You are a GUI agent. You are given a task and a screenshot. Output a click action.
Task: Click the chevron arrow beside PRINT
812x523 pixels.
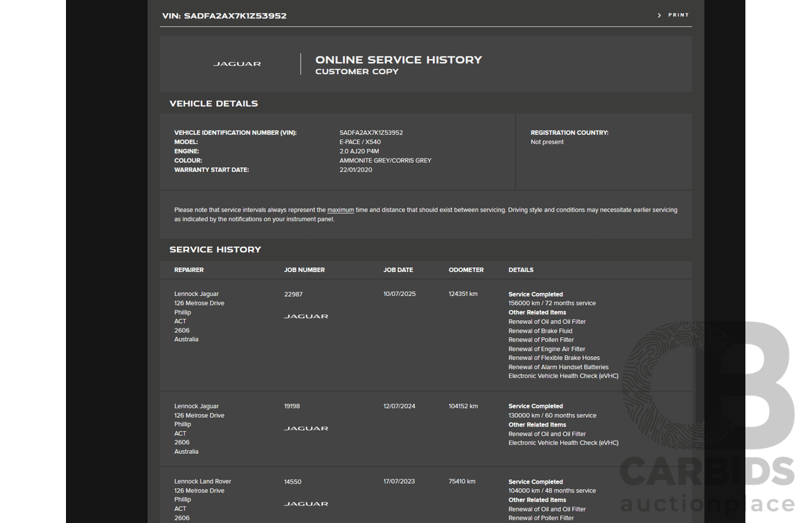(x=659, y=15)
